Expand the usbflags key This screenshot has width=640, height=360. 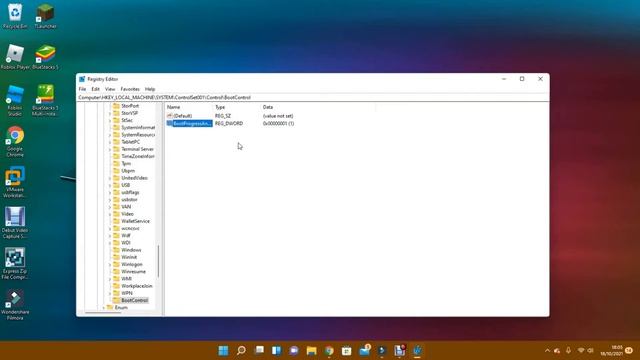tap(110, 192)
